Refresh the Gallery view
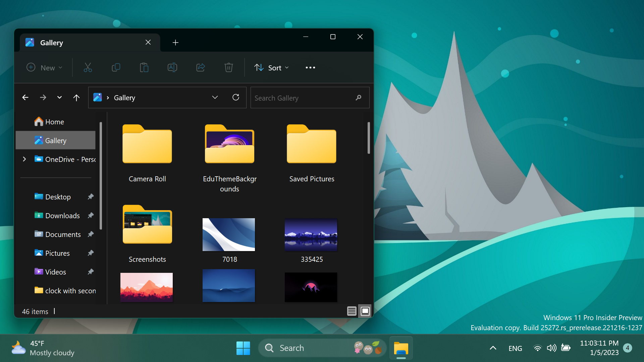The image size is (644, 362). (x=236, y=97)
